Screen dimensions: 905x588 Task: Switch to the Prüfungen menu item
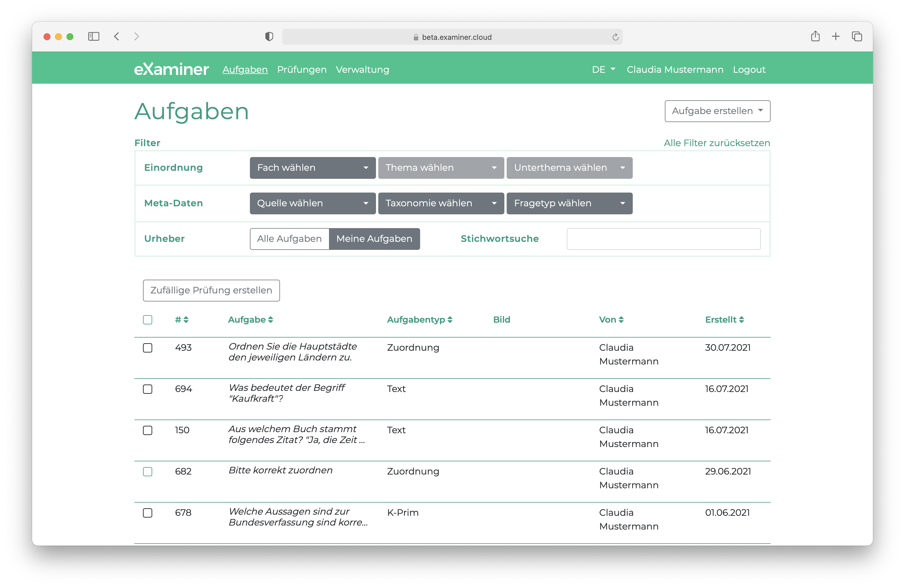301,70
